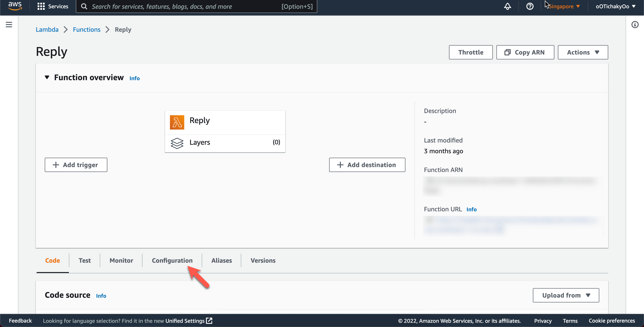Switch to the Configuration tab
The height and width of the screenshot is (327, 644).
click(172, 260)
